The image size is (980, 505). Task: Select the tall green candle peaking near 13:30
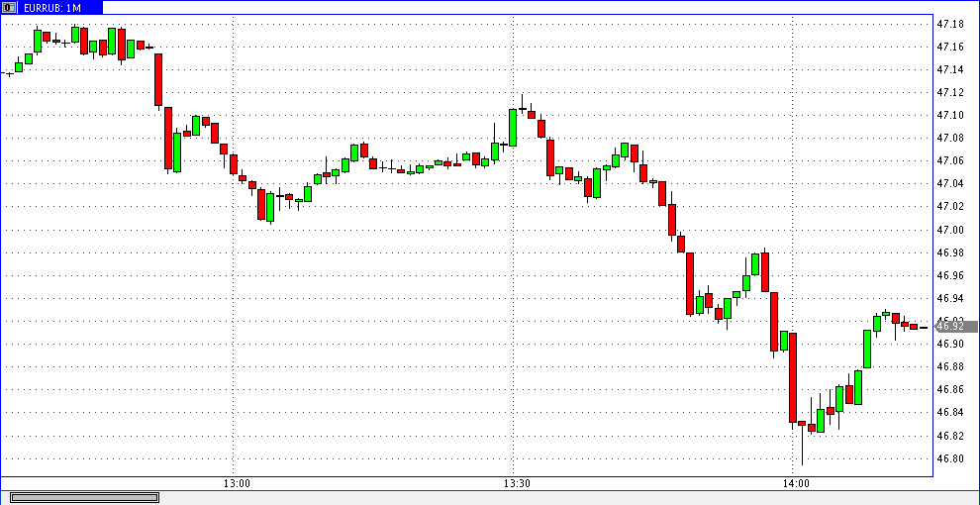tap(513, 127)
